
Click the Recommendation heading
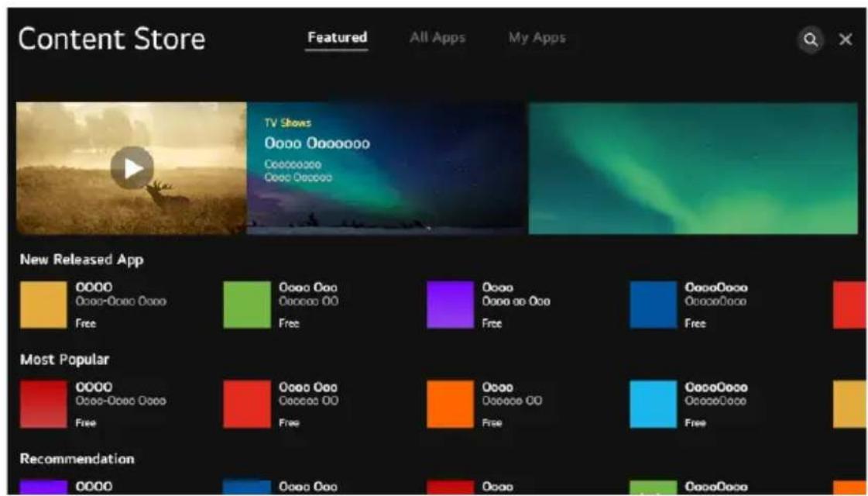pos(77,459)
